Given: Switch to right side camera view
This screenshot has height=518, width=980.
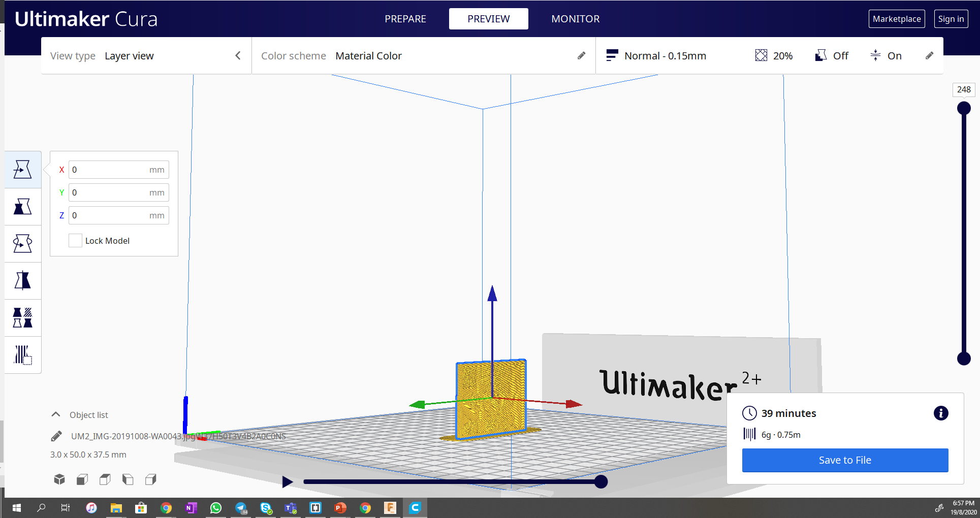Looking at the screenshot, I should 151,479.
